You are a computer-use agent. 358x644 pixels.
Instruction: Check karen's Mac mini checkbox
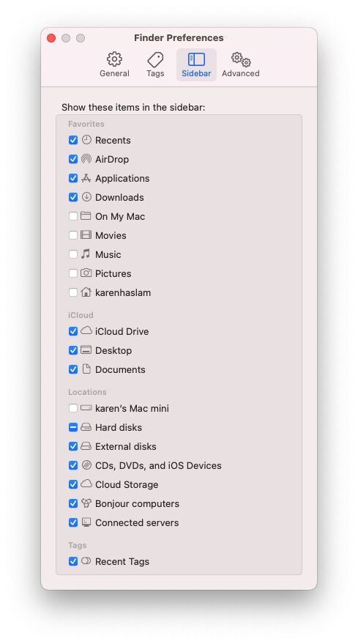point(73,408)
